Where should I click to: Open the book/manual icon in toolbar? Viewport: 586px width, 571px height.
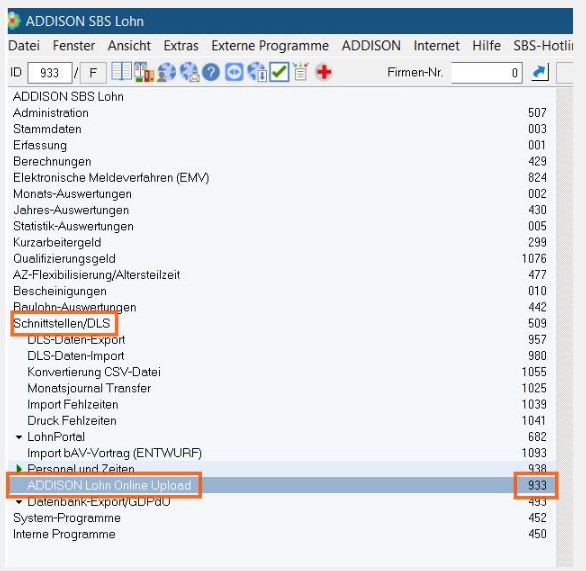click(121, 72)
